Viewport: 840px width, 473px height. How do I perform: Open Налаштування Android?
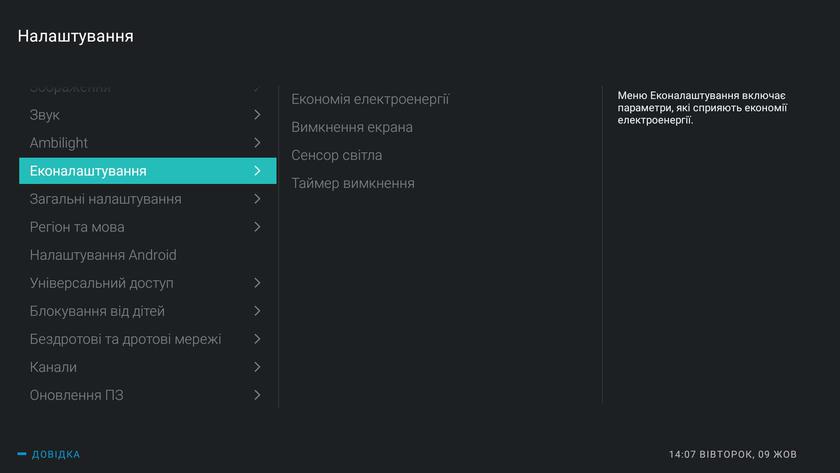click(103, 255)
